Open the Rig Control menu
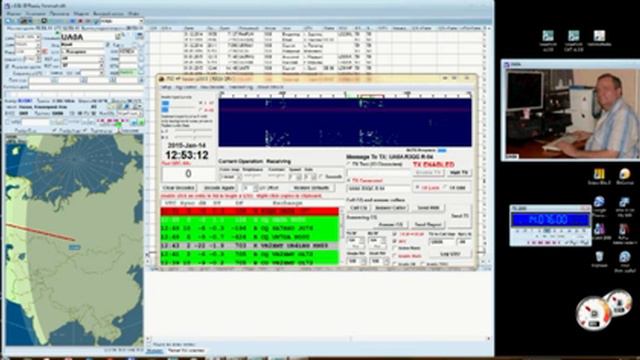 187,87
